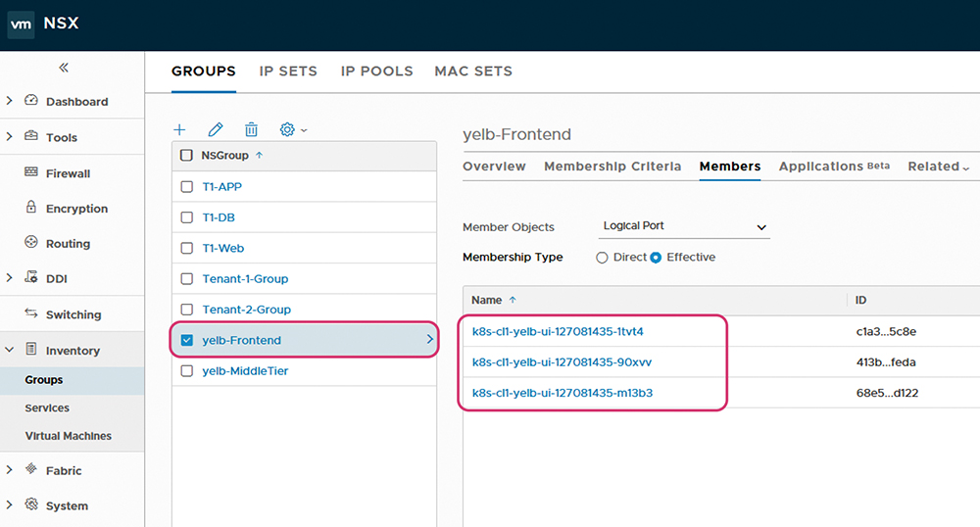Screen dimensions: 980x527
Task: Check the T1-APP checkbox
Action: coord(187,187)
